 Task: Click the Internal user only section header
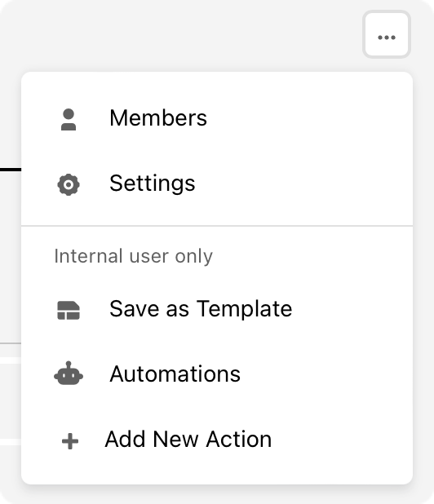(134, 256)
